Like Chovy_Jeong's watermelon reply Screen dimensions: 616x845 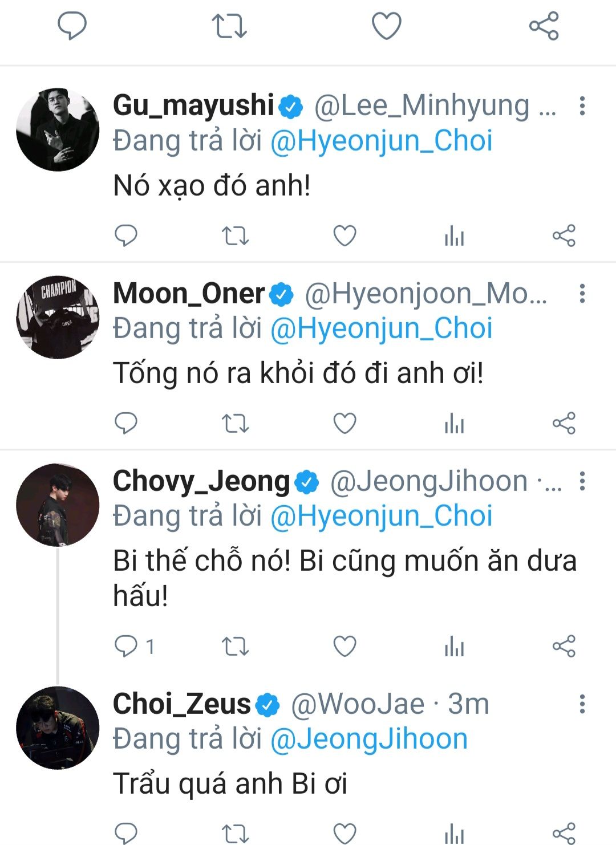(x=345, y=647)
